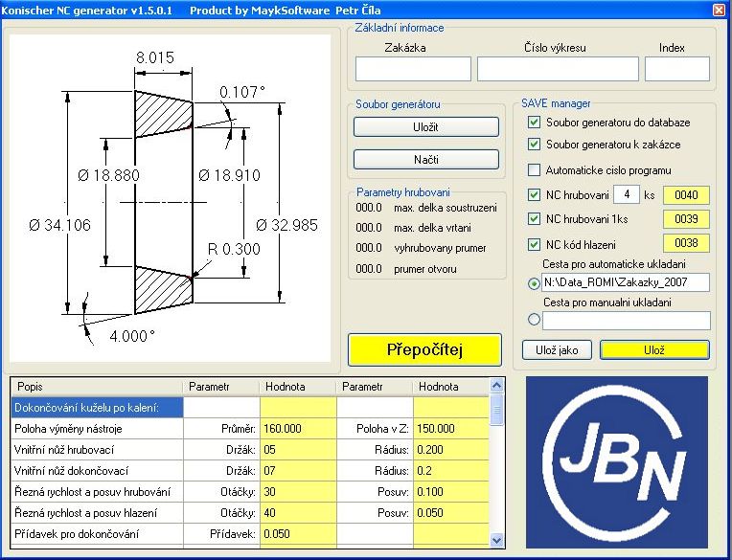Click the yellow 0039 program number field

point(686,219)
